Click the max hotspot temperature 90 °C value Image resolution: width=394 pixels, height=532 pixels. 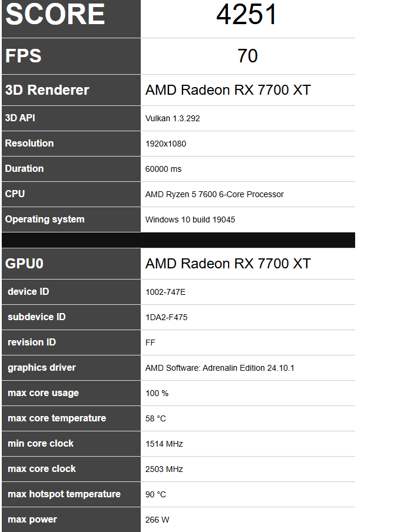pyautogui.click(x=155, y=495)
